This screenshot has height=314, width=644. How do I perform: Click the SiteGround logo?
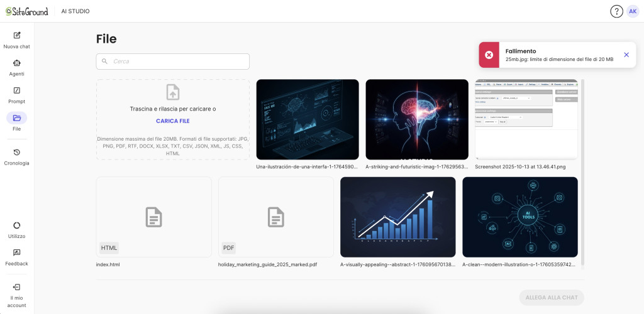click(26, 11)
